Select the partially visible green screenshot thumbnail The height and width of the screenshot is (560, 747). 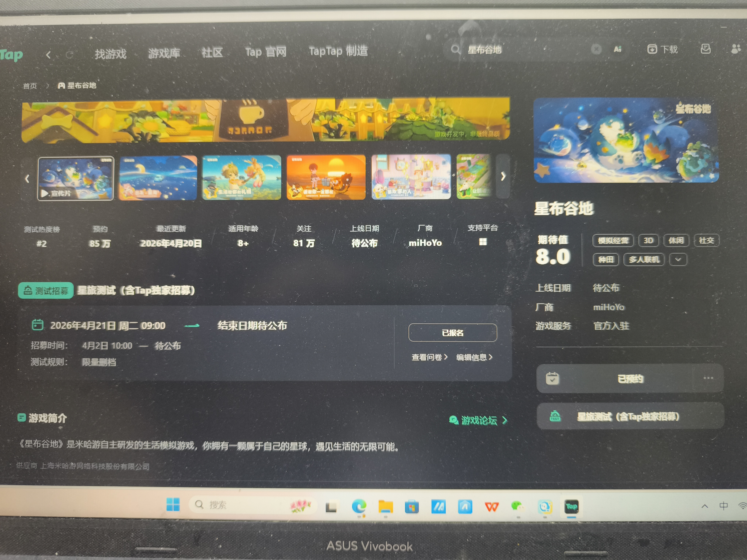(x=474, y=176)
